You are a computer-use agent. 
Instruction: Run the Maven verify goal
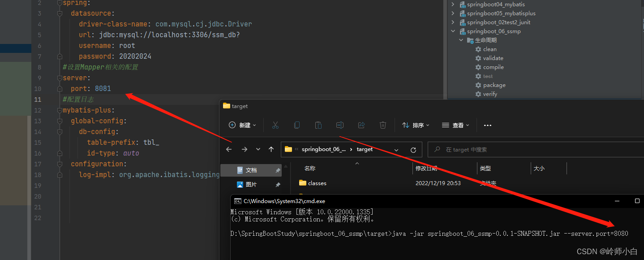(x=490, y=94)
